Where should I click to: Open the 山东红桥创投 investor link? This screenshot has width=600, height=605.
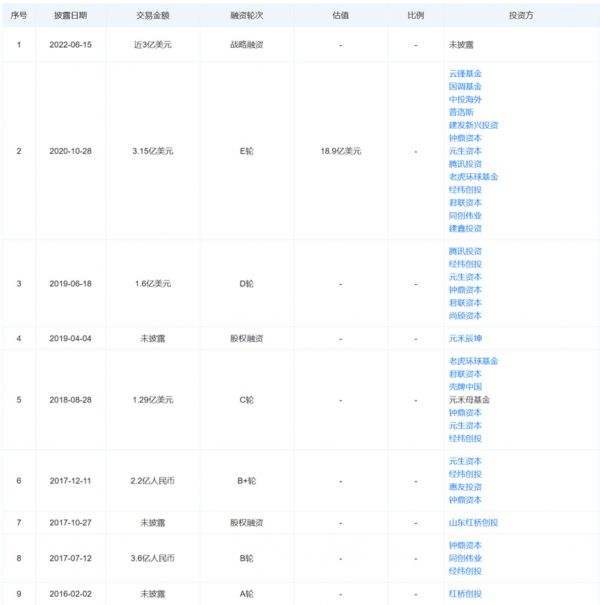coord(473,522)
